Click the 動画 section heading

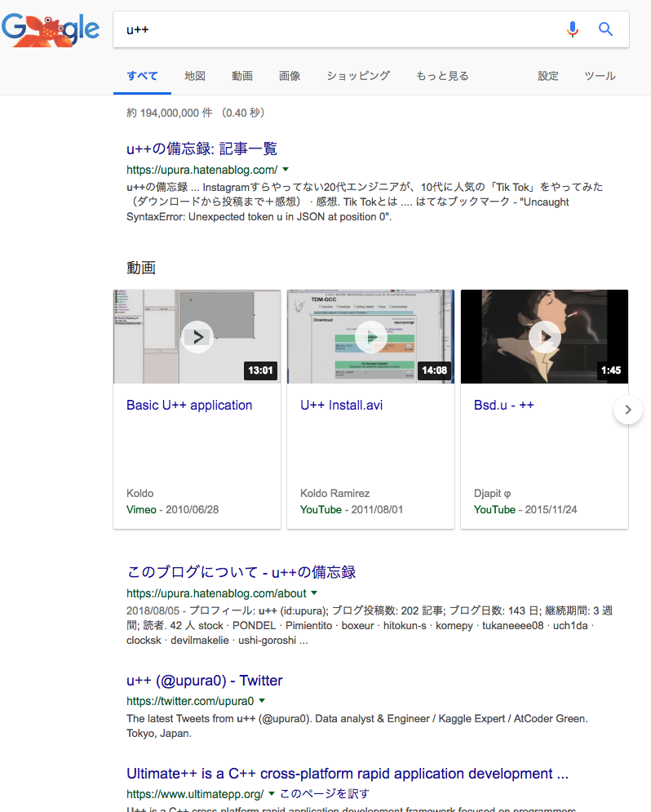pyautogui.click(x=141, y=268)
